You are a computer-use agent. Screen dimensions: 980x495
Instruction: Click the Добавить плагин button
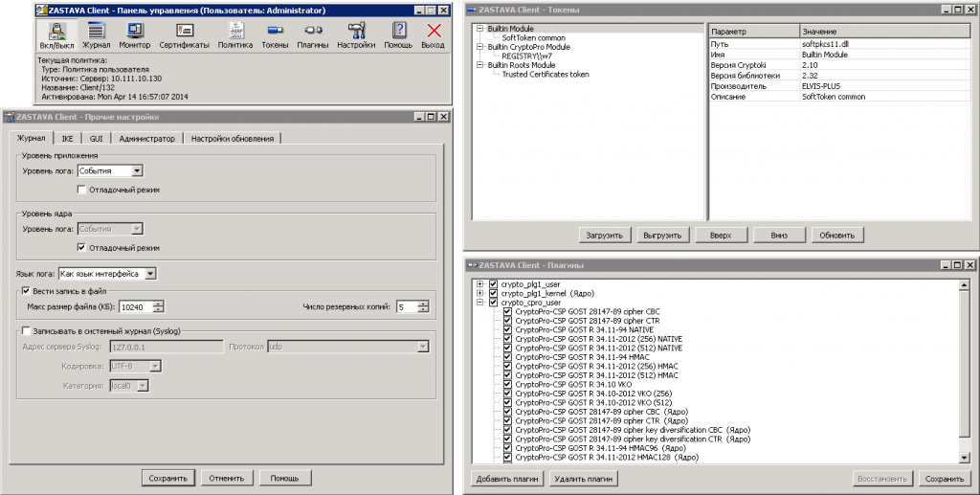(507, 479)
